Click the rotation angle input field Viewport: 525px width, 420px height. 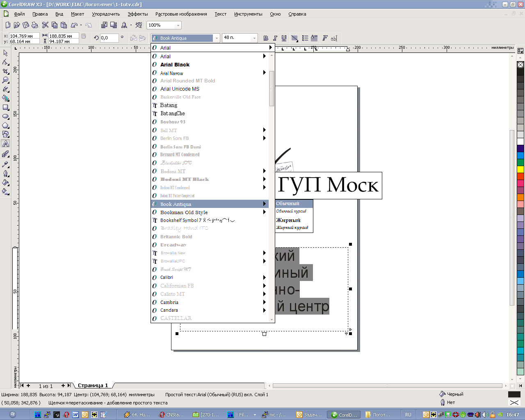pyautogui.click(x=109, y=38)
